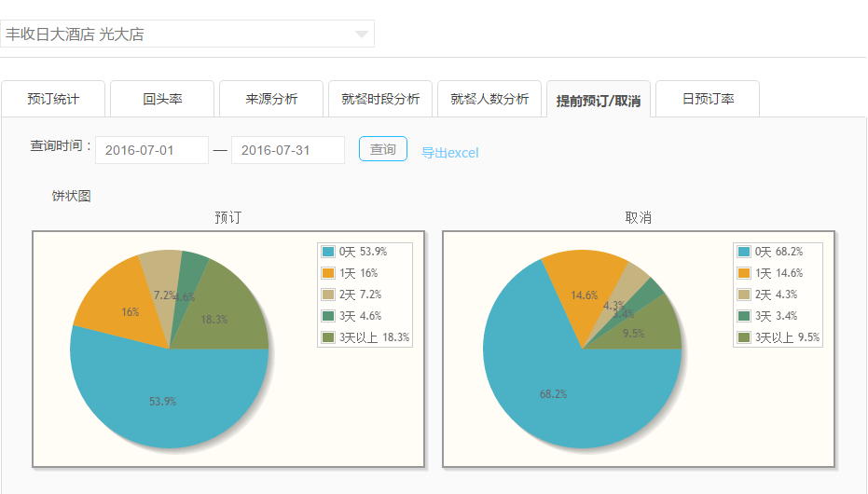Image resolution: width=868 pixels, height=494 pixels.
Task: Click the 2天 7.2% legend text
Action: click(361, 295)
